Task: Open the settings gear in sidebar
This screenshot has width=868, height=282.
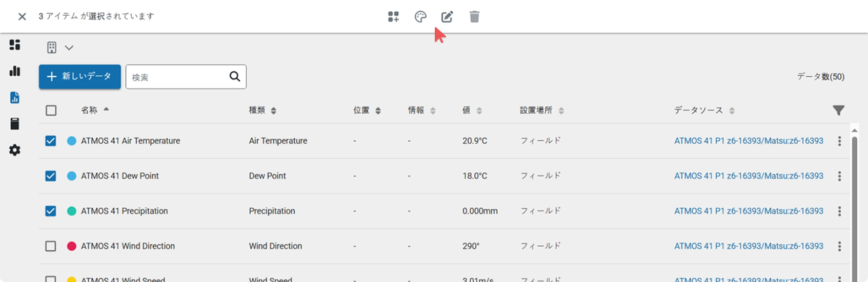Action: tap(15, 150)
